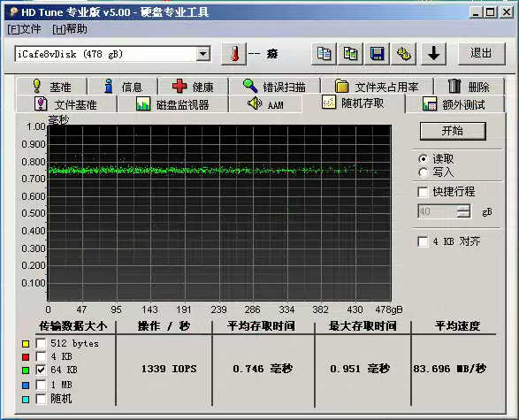Save screenshot with floppy disk icon
This screenshot has height=420, width=519.
click(377, 53)
